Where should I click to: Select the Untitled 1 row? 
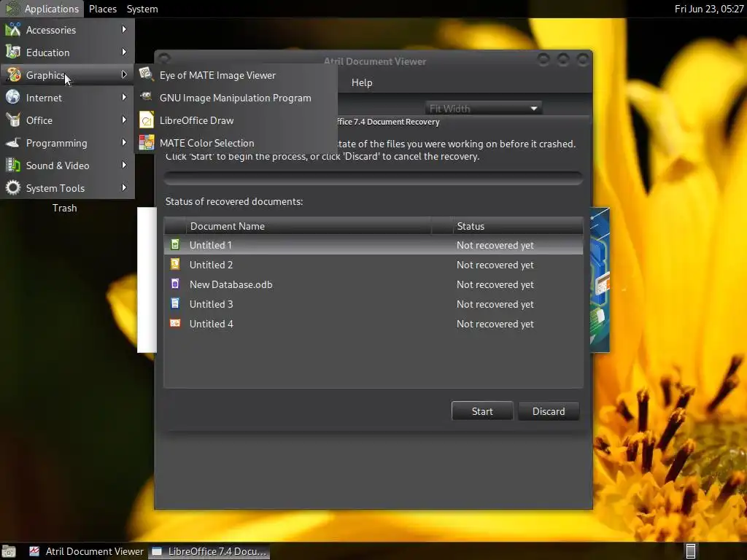click(373, 245)
